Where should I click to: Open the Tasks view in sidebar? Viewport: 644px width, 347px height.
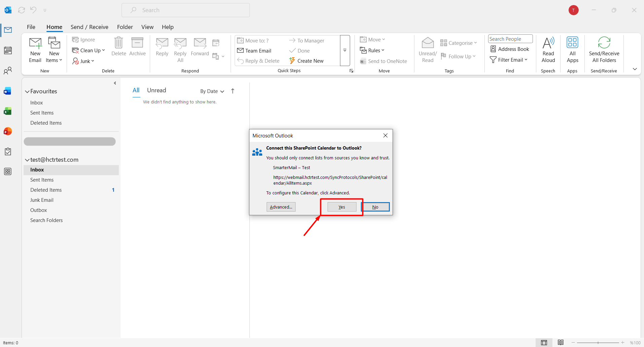[8, 152]
